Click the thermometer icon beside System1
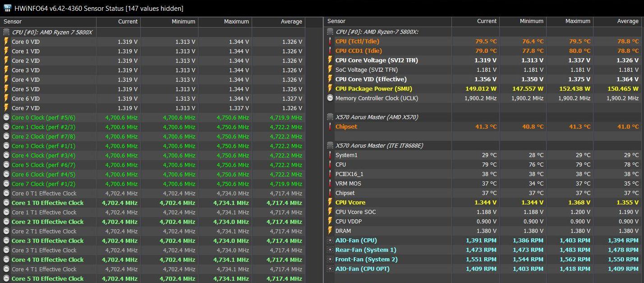644x283 pixels. [x=330, y=155]
